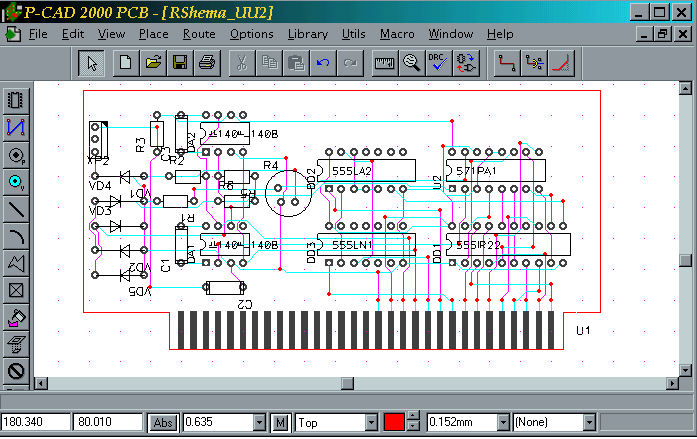The image size is (697, 439).
Task: Expand the Top layer dropdown
Action: [x=371, y=423]
